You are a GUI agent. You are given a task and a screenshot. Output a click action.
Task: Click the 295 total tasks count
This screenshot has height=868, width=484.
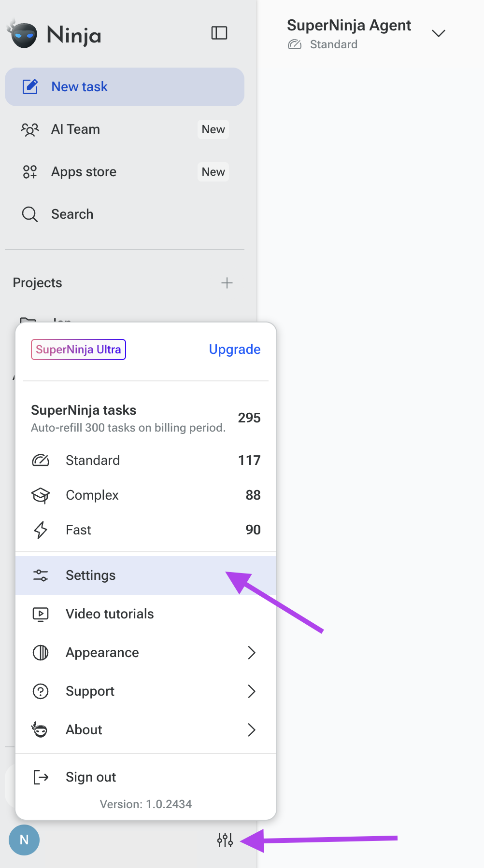249,418
